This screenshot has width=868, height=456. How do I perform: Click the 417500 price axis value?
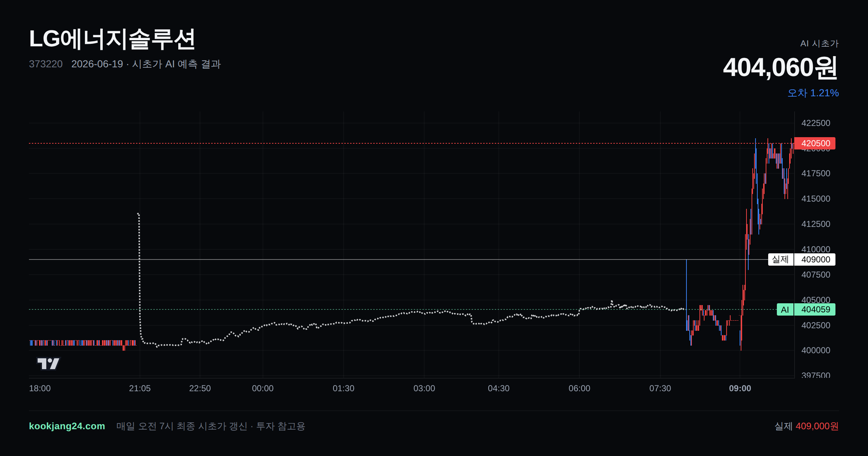pyautogui.click(x=816, y=173)
